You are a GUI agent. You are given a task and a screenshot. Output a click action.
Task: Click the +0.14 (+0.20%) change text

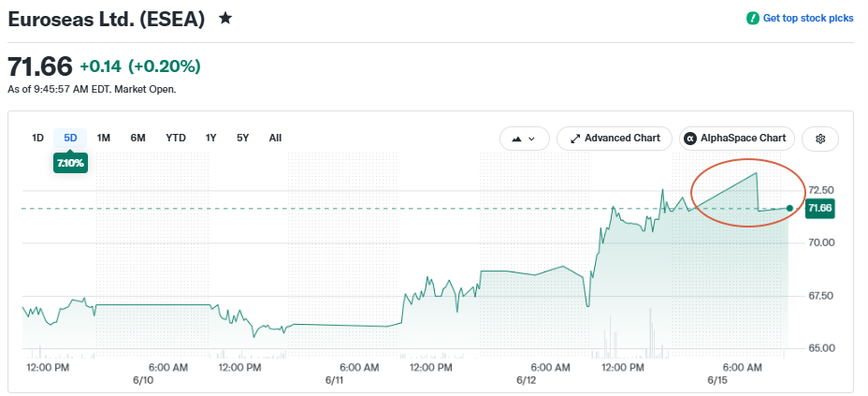140,67
